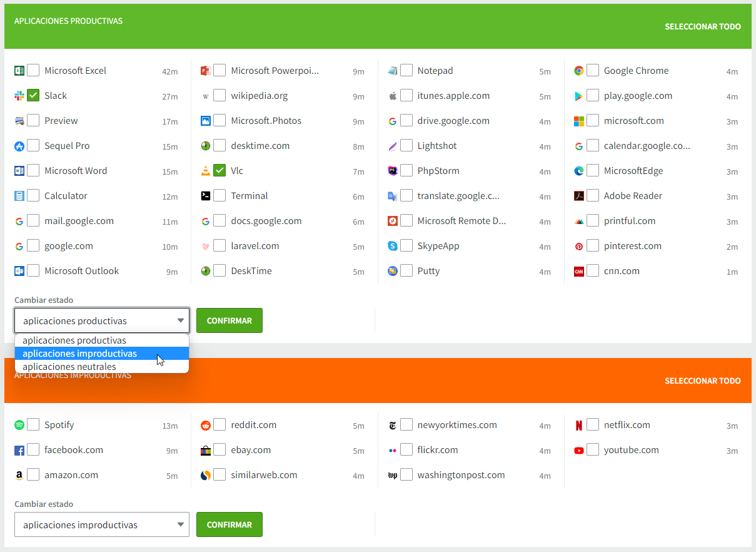Click the 'mail.google.com' entry text
The height and width of the screenshot is (552, 756).
point(79,221)
